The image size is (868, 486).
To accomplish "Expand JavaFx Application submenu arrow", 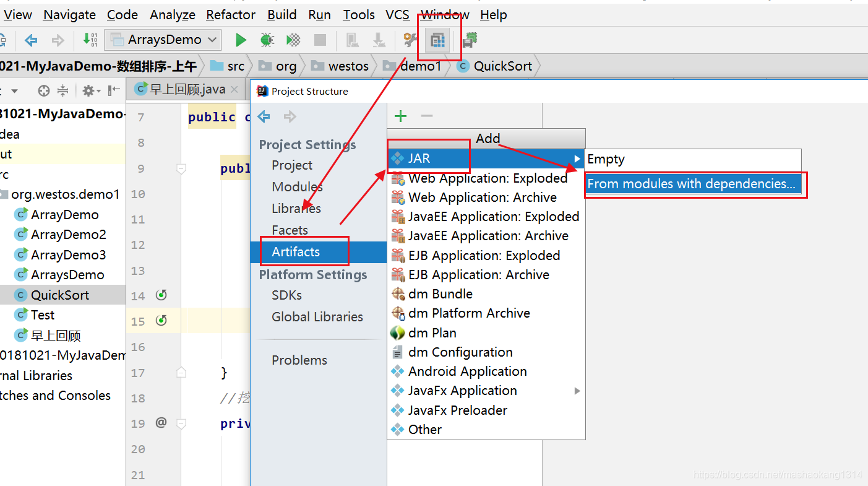I will pyautogui.click(x=577, y=391).
